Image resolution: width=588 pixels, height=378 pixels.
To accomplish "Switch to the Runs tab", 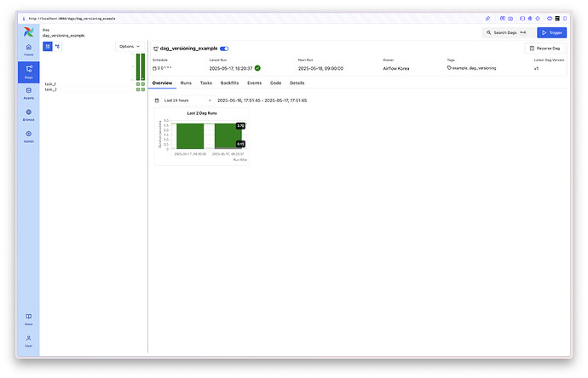I will 186,83.
